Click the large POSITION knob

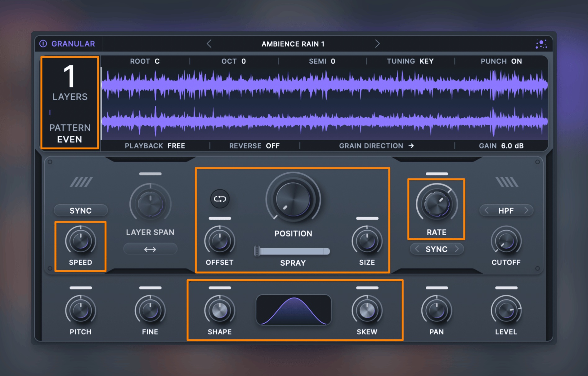pyautogui.click(x=293, y=199)
